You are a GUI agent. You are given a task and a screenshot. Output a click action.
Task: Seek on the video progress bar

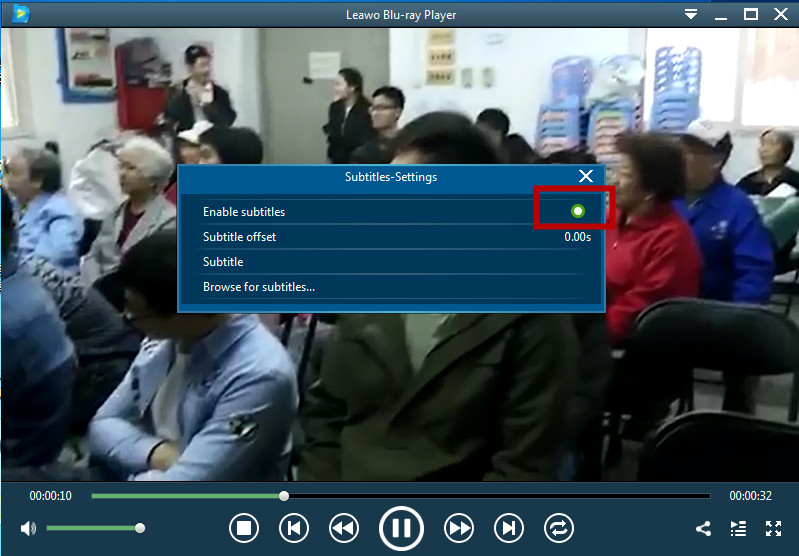[x=401, y=496]
